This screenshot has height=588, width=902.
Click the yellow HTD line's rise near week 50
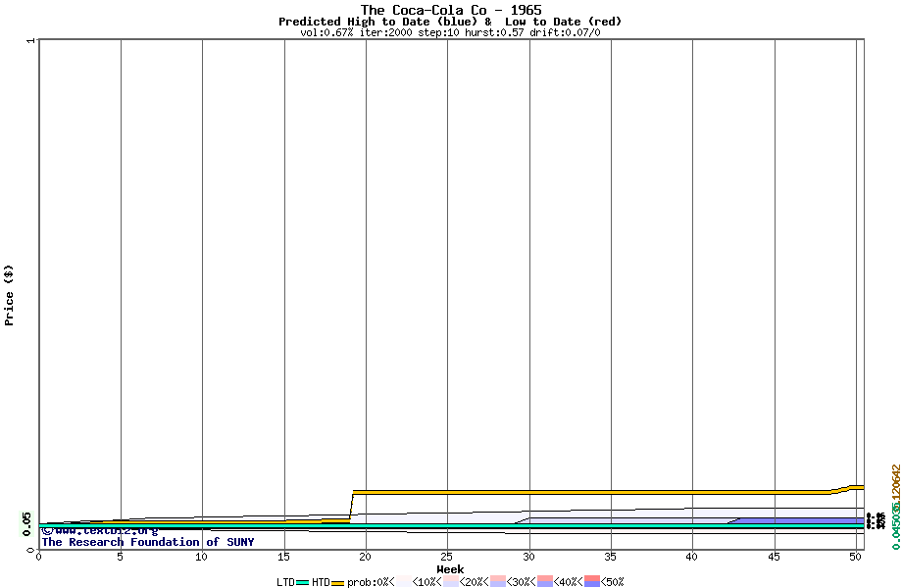coord(847,489)
